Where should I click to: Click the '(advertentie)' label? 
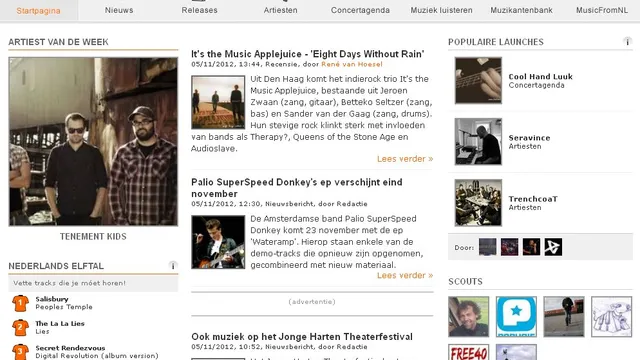312,302
